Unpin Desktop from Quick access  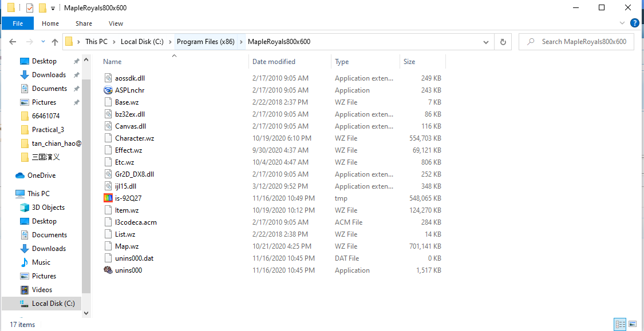(76, 62)
